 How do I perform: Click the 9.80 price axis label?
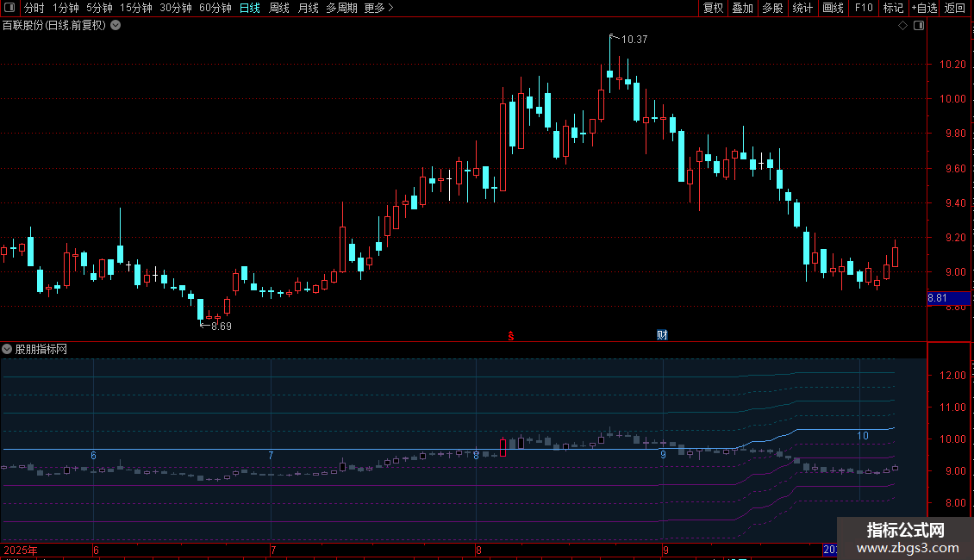[x=955, y=134]
